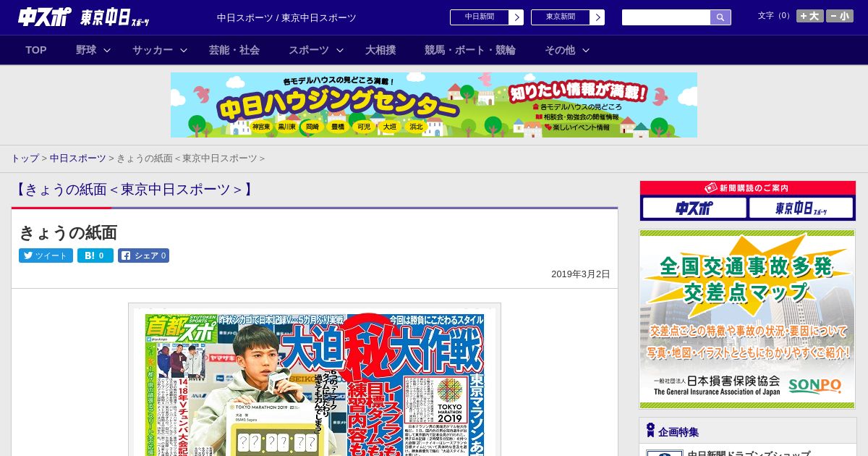Open the 中日新聞 link button

(x=480, y=17)
